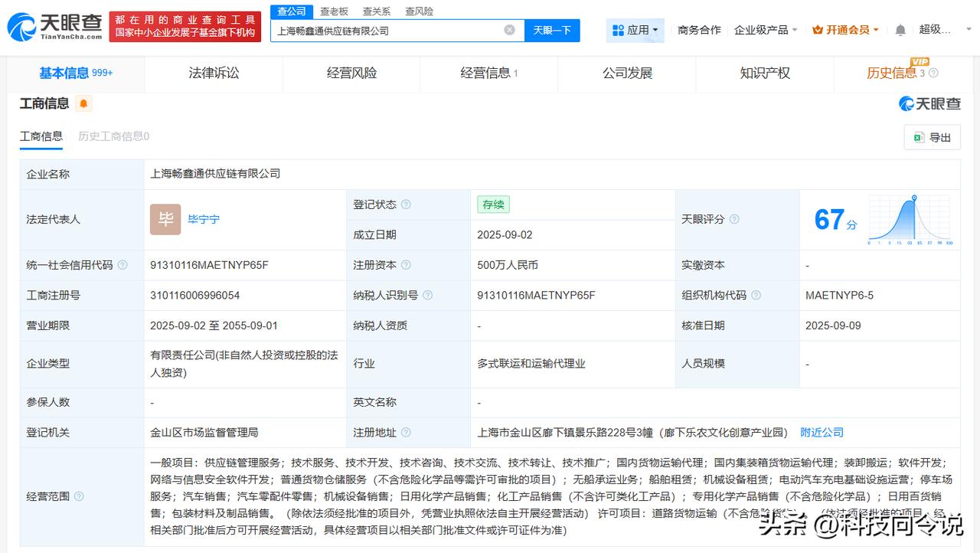Screen dimensions: 980x553
Task: Select credit code 91310116MAETNYP65F under 统一社会信用代码
Action: point(209,265)
